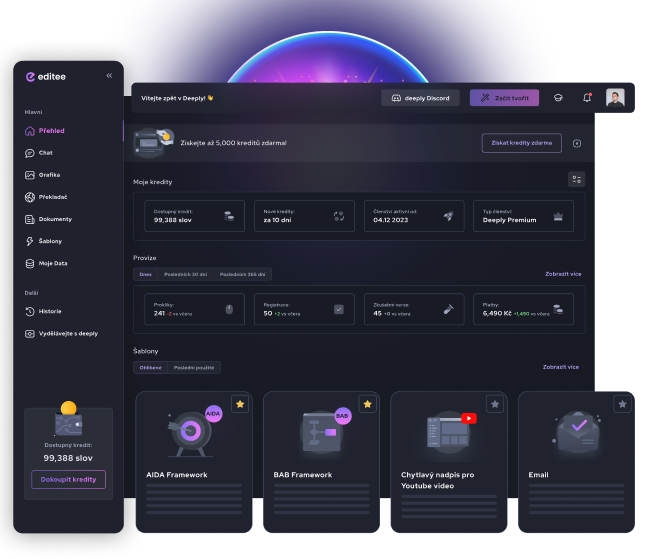The height and width of the screenshot is (559, 656).
Task: Click the coins icon in Dostupný kredit card
Action: [229, 216]
